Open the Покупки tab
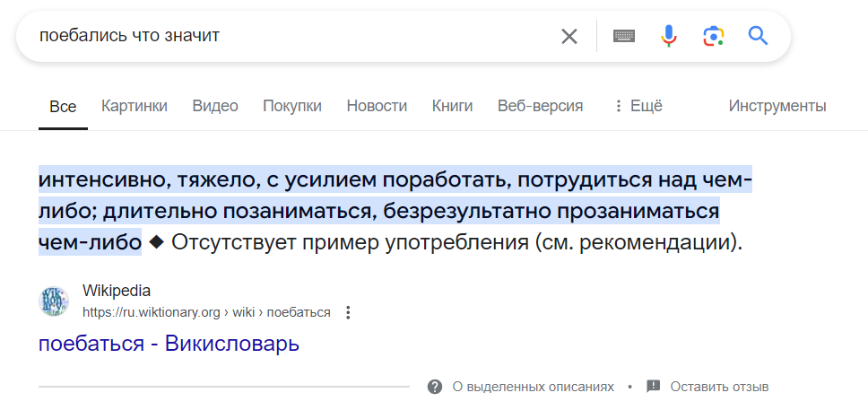This screenshot has height=419, width=868. click(x=292, y=106)
